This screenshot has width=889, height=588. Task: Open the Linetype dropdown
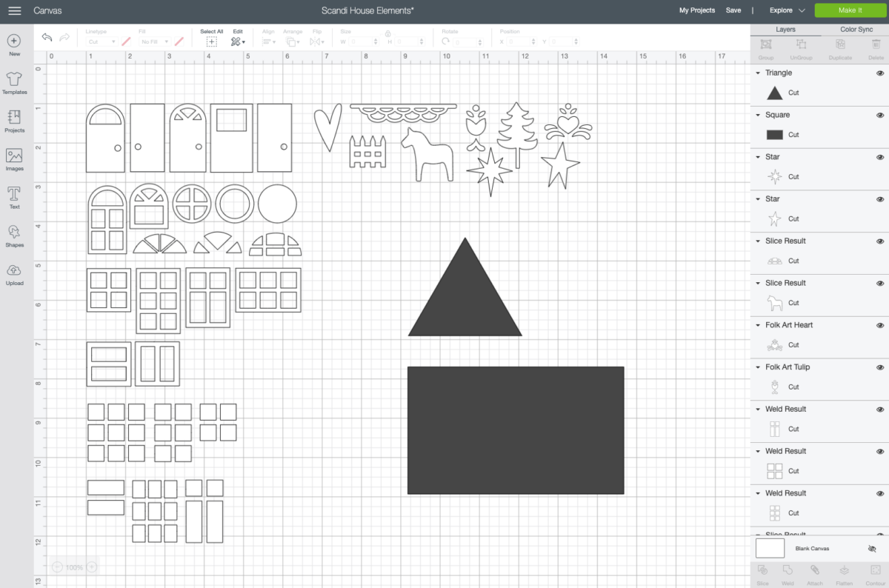coord(101,42)
